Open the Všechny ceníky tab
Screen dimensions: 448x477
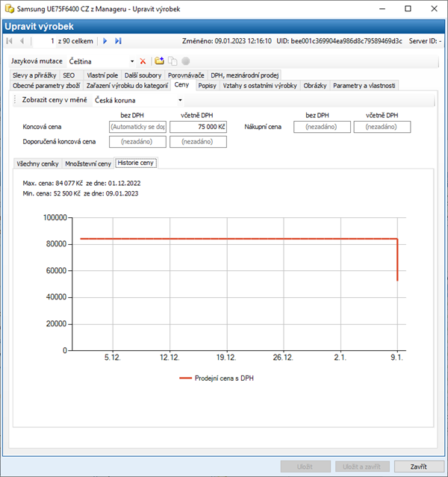[38, 163]
